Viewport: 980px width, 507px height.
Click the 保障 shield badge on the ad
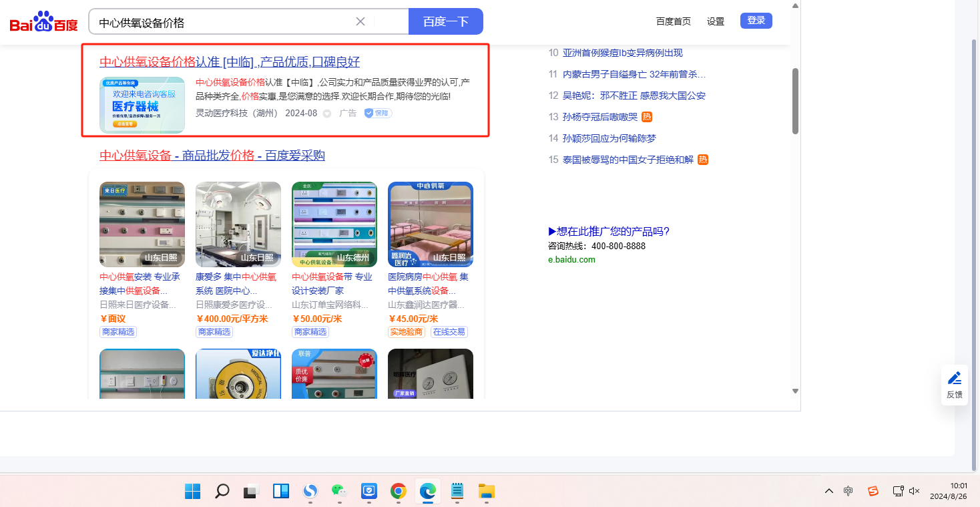pos(378,114)
